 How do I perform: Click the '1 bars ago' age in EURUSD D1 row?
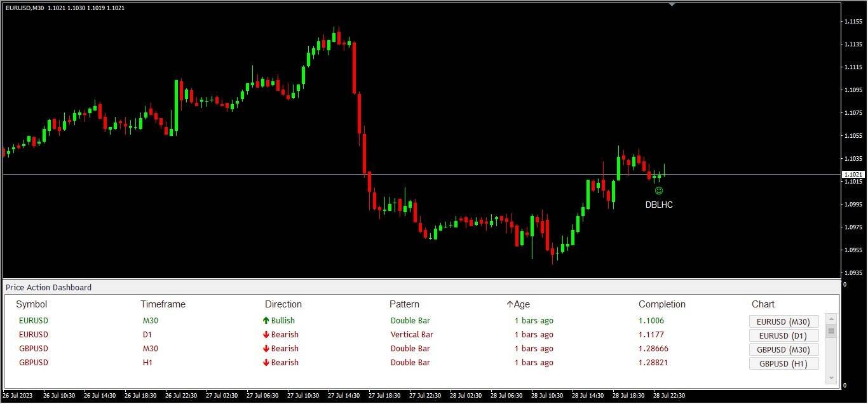[x=534, y=335]
